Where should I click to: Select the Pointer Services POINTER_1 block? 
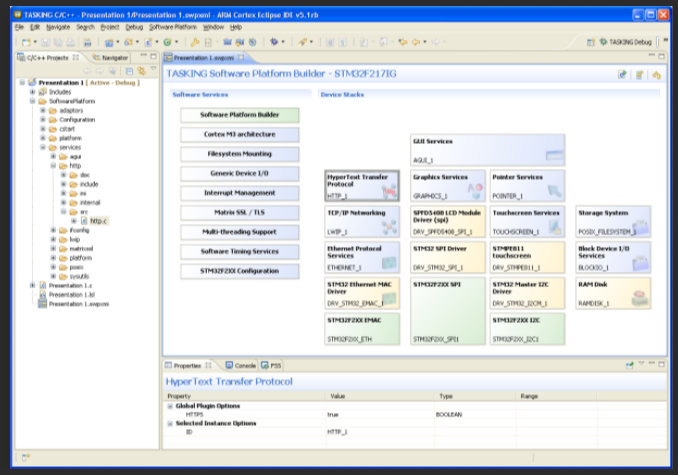click(528, 186)
